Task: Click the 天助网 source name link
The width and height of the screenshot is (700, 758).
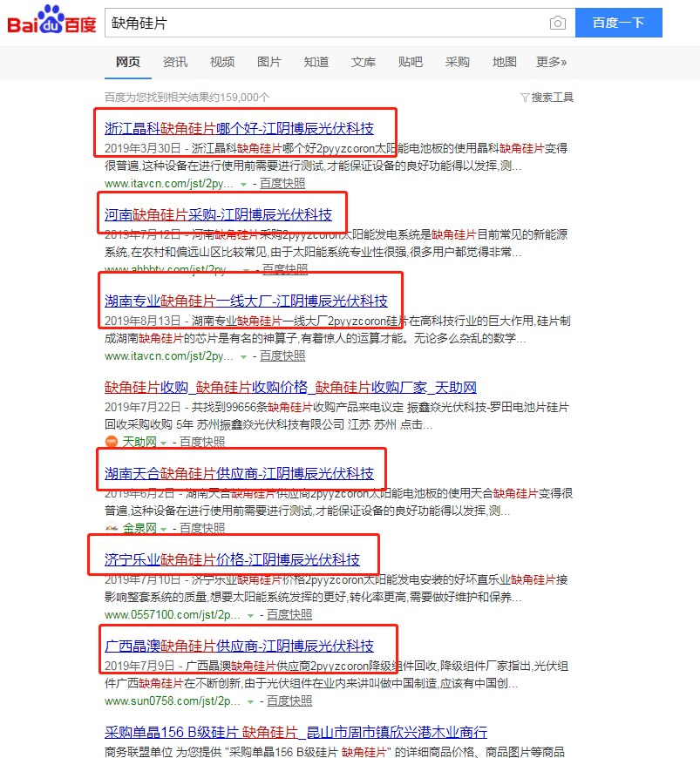Action: pyautogui.click(x=139, y=442)
